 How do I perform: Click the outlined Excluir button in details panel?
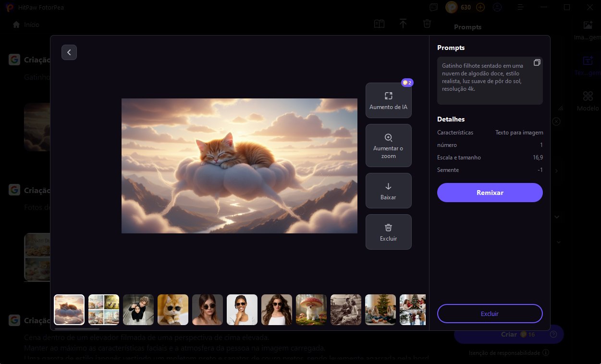point(490,314)
